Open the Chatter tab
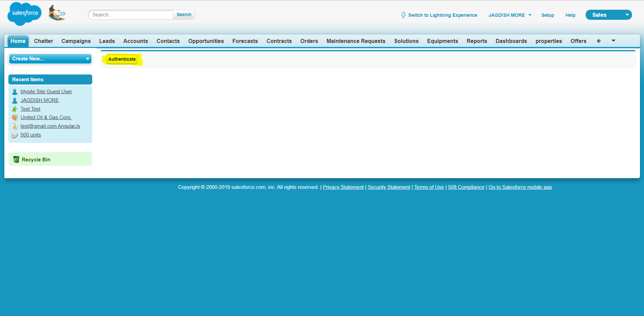 tap(44, 41)
